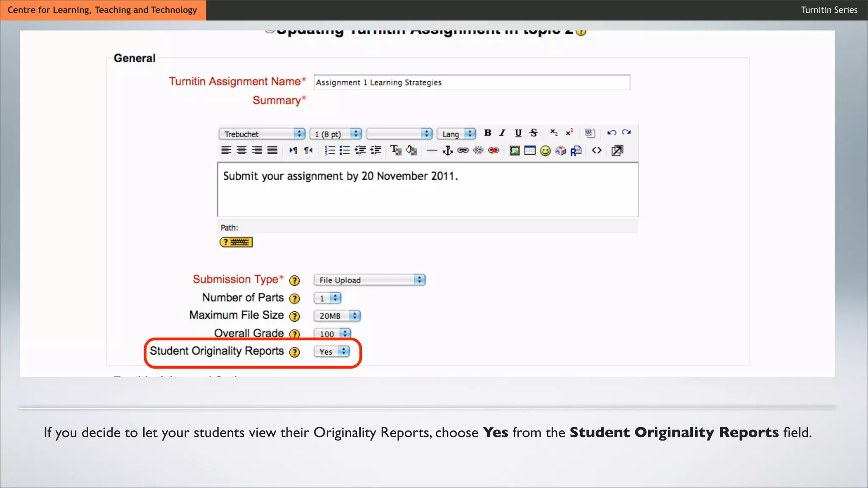Toggle HTML source view icon

tap(597, 151)
